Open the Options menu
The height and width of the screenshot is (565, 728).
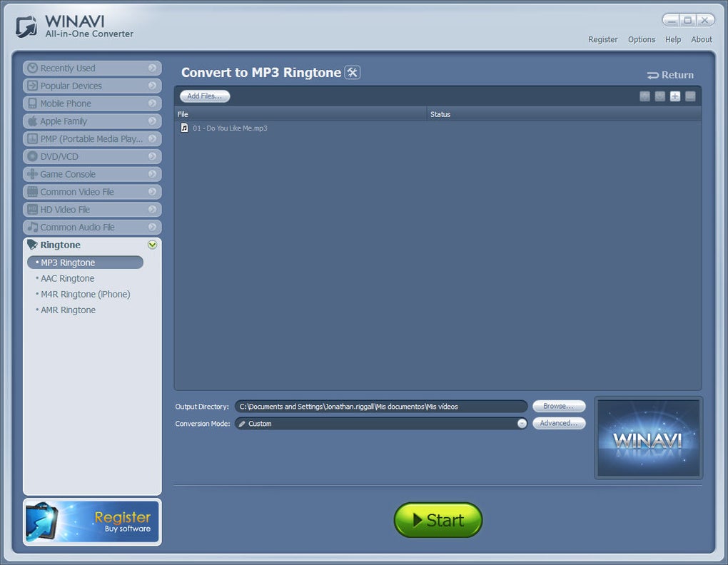point(642,39)
